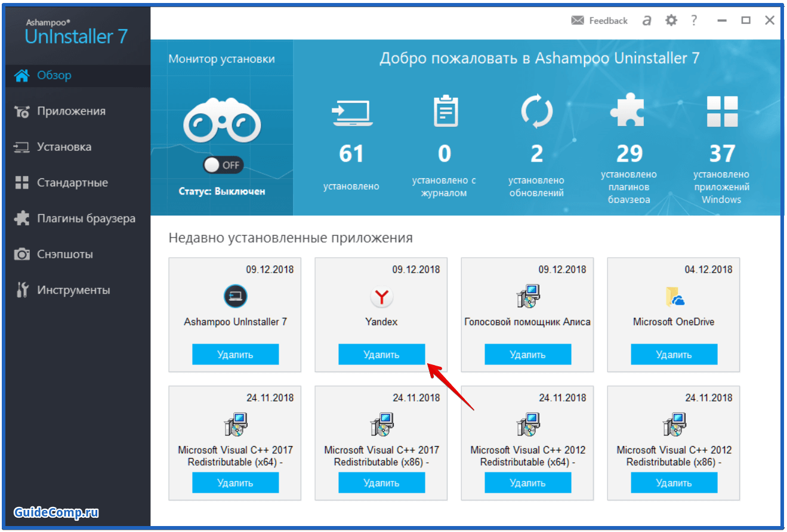Open the Feedback envelope link
Image resolution: width=787 pixels, height=532 pixels.
point(599,21)
